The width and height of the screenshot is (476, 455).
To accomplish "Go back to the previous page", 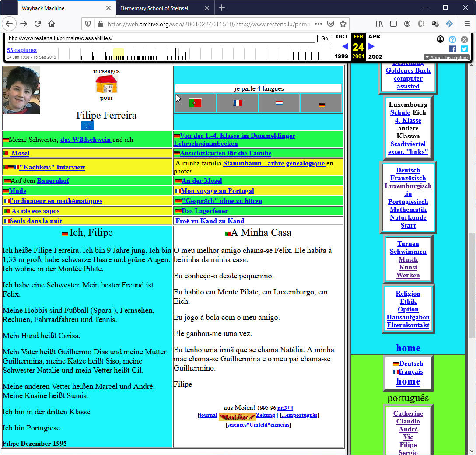I will pos(10,24).
